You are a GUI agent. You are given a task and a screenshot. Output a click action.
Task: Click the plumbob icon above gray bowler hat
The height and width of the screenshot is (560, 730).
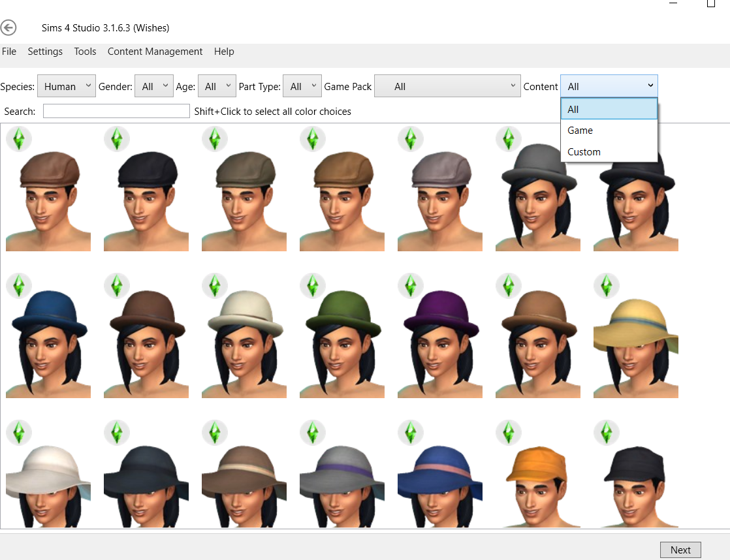pyautogui.click(x=509, y=139)
